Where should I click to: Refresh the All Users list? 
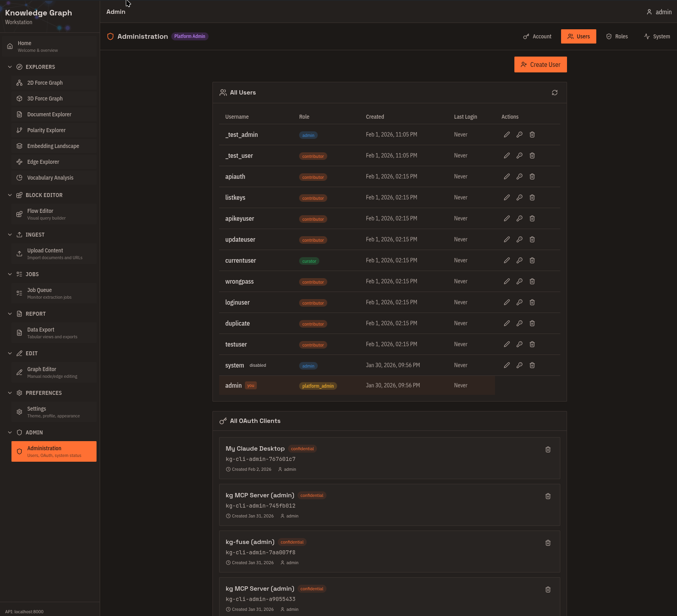(554, 93)
